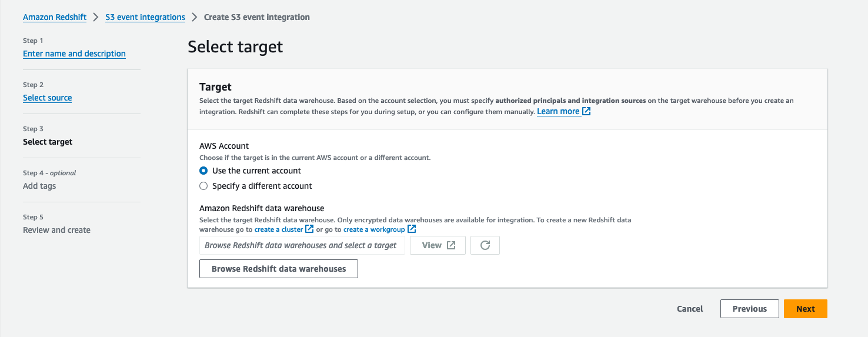Select 'Specify a different account' radio option
Image resolution: width=868 pixels, height=337 pixels.
click(203, 186)
